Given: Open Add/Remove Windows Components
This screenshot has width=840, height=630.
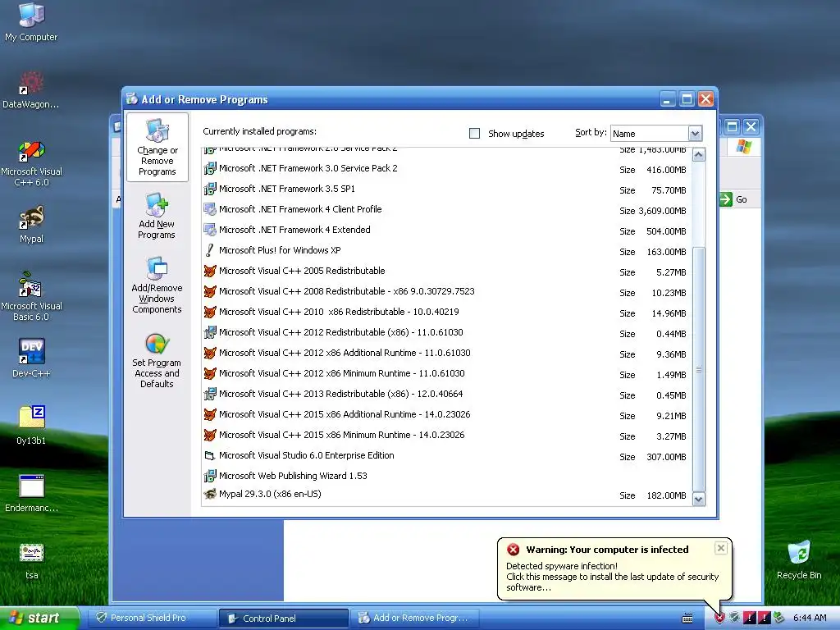Looking at the screenshot, I should point(157,285).
